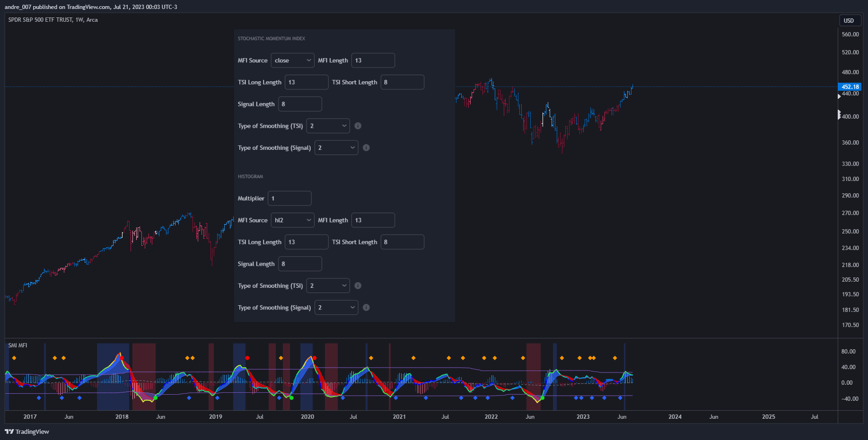This screenshot has width=868, height=440.
Task: Click the 170.50 price axis label
Action: pyautogui.click(x=850, y=325)
